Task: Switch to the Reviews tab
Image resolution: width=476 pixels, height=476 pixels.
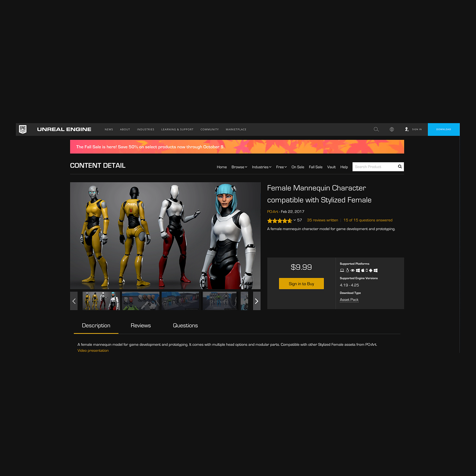Action: (141, 326)
